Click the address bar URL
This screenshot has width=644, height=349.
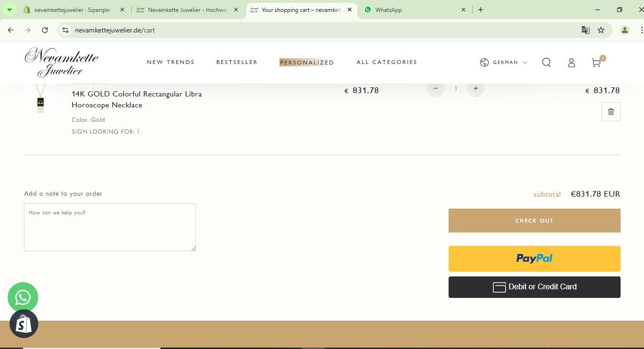(x=115, y=30)
